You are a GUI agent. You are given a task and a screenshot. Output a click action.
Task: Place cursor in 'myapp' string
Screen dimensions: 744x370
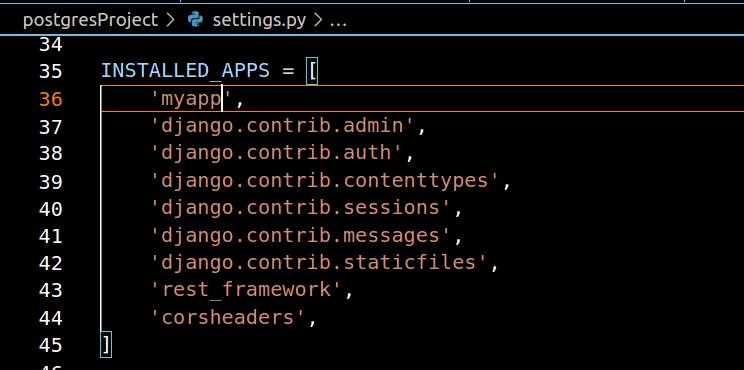(191, 99)
